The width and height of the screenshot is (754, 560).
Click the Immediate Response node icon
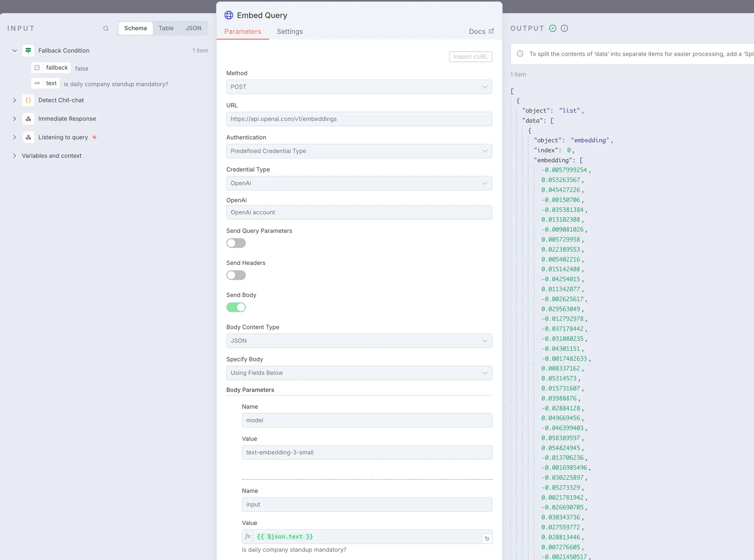(28, 118)
